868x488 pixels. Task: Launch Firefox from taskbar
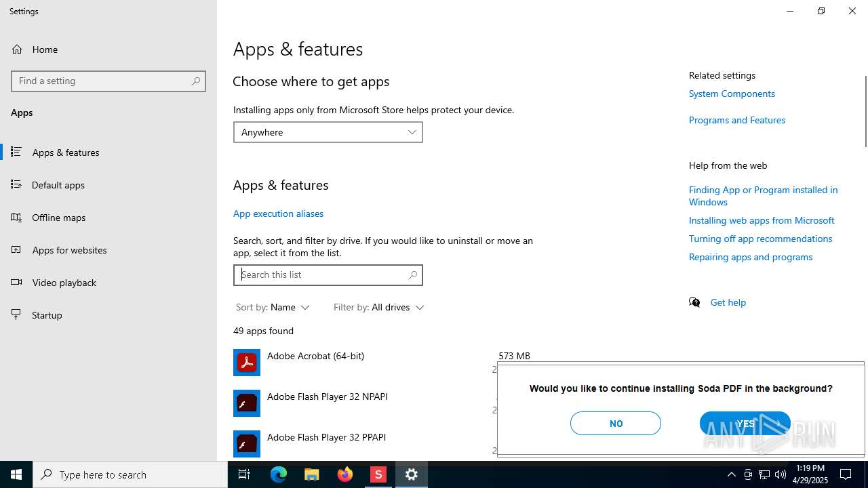(x=345, y=474)
